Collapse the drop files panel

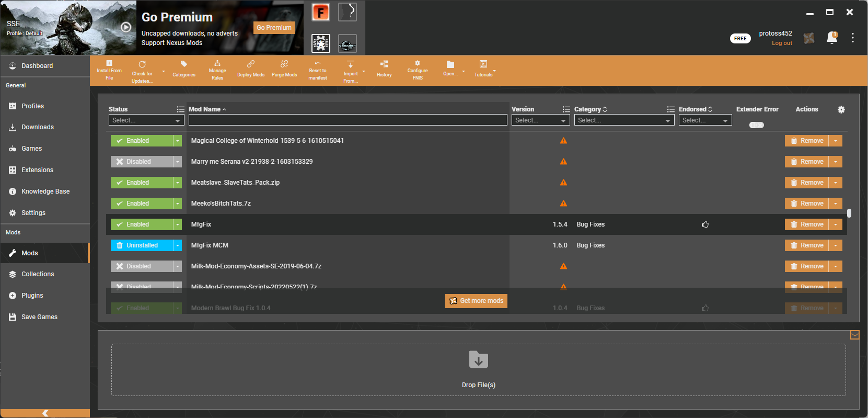click(x=855, y=335)
